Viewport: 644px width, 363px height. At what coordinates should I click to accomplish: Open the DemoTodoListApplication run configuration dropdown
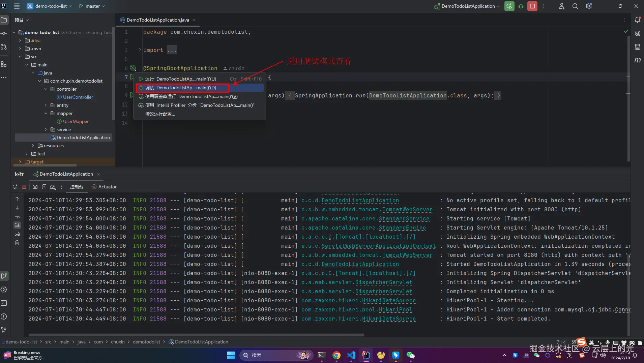[467, 6]
